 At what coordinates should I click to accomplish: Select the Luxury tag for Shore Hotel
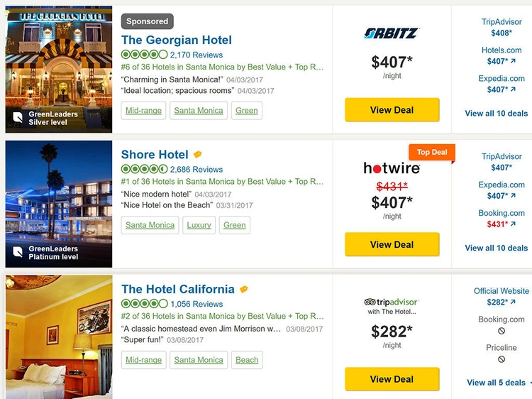point(199,225)
